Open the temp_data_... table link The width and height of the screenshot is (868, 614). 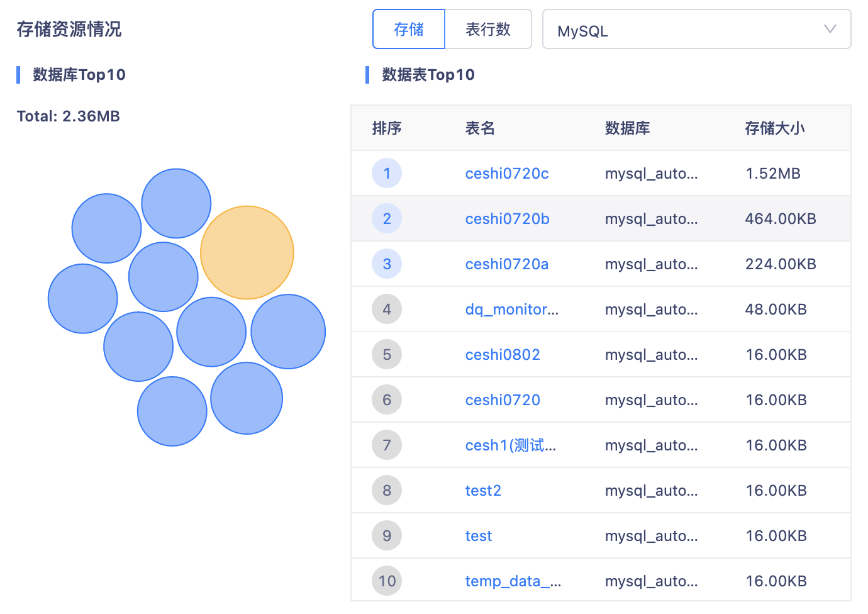coord(513,581)
